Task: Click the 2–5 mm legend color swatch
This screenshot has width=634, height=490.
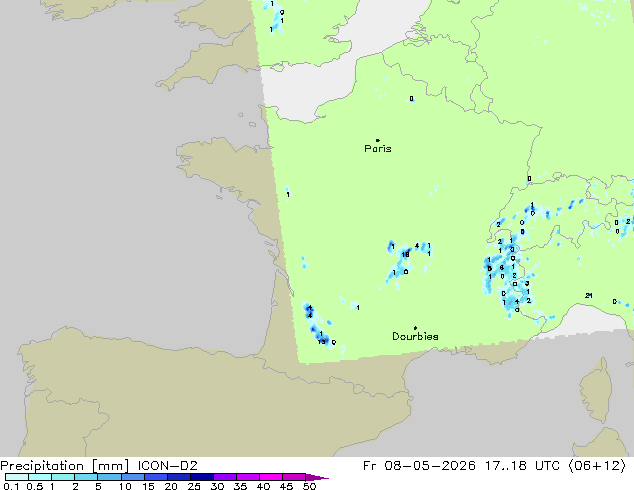Action: tap(86, 477)
